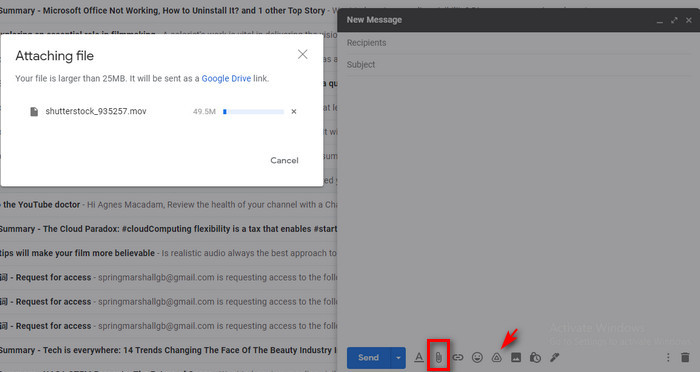Screen dimensions: 700x372
Task: Open the YouTube doctor email
Action: coord(168,205)
